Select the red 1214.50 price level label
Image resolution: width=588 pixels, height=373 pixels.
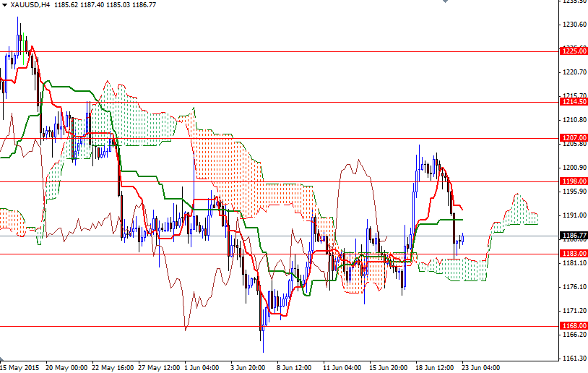pos(573,102)
